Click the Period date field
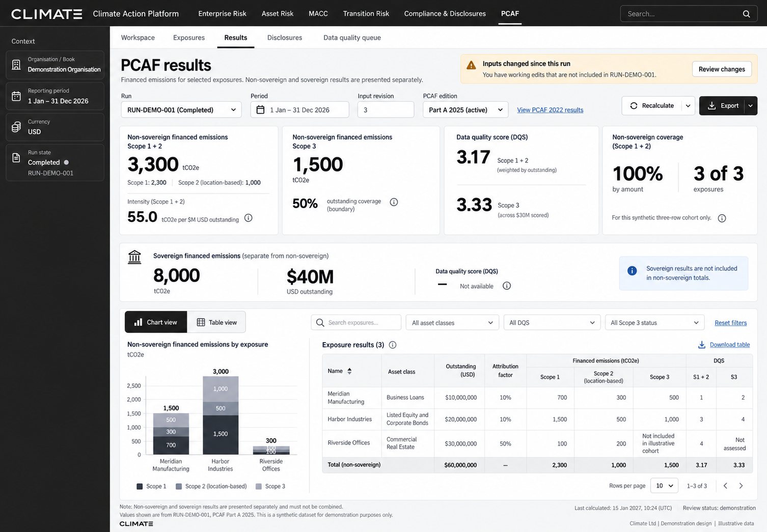Viewport: 767px width, 532px height. [299, 110]
